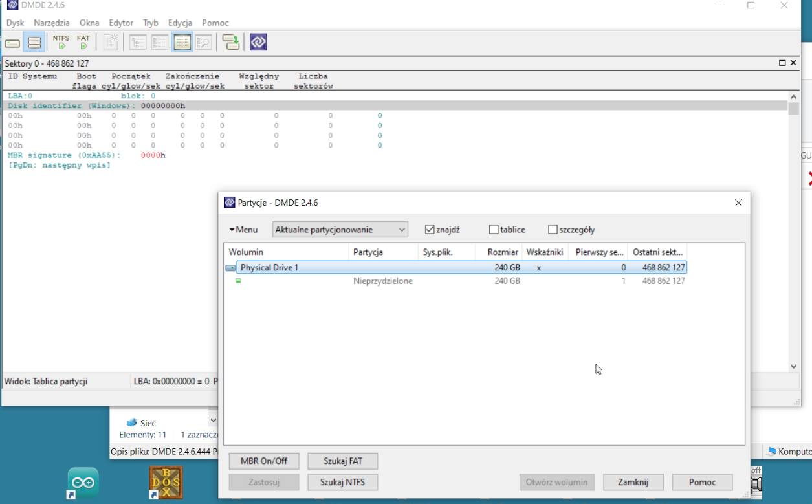Click the DMDE icon in Partycje dialog title
This screenshot has width=812, height=504.
229,203
